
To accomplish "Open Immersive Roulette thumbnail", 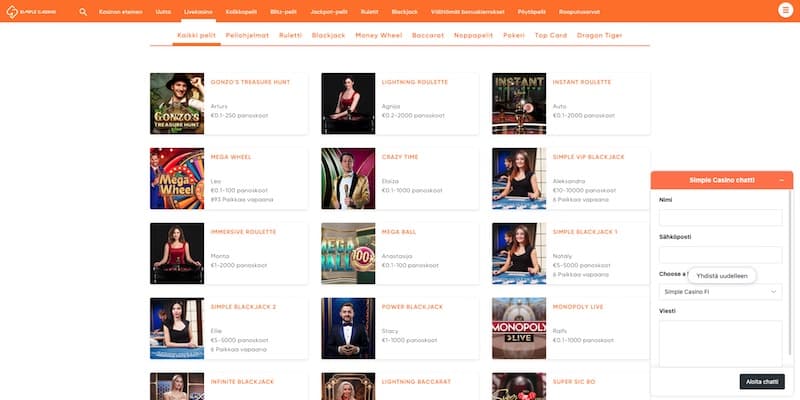I will (177, 254).
